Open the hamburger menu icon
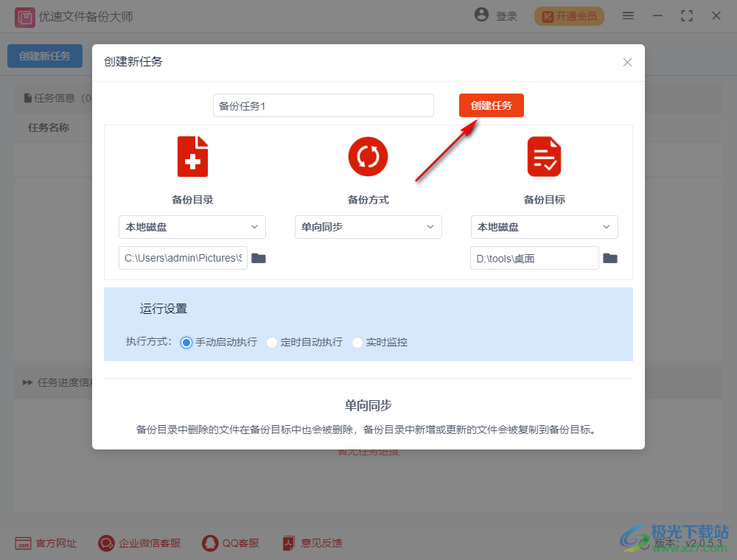Viewport: 737px width, 560px height. pyautogui.click(x=628, y=15)
